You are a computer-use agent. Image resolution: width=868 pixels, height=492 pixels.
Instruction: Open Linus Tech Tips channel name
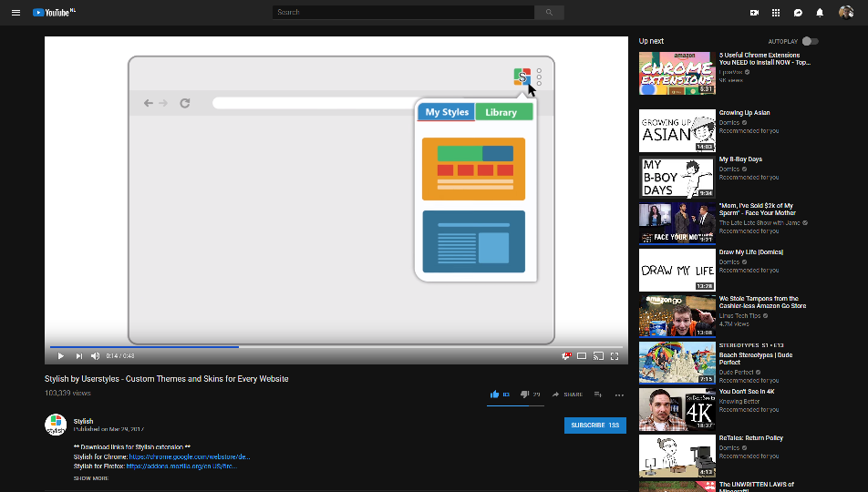coord(739,315)
